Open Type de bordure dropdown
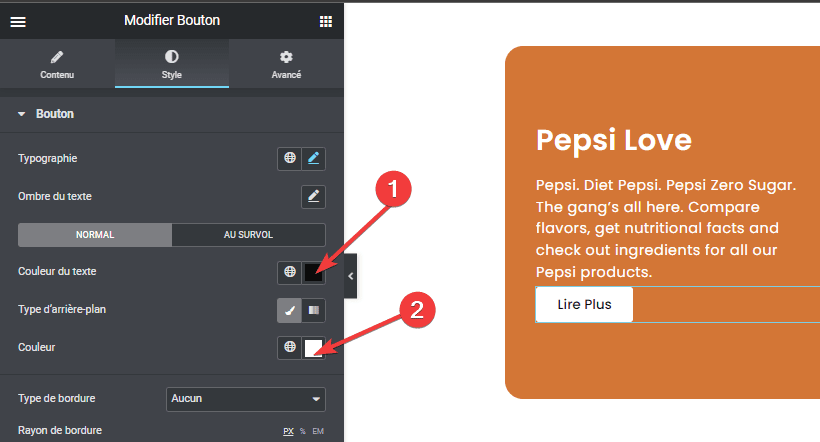The height and width of the screenshot is (442, 820). click(246, 399)
